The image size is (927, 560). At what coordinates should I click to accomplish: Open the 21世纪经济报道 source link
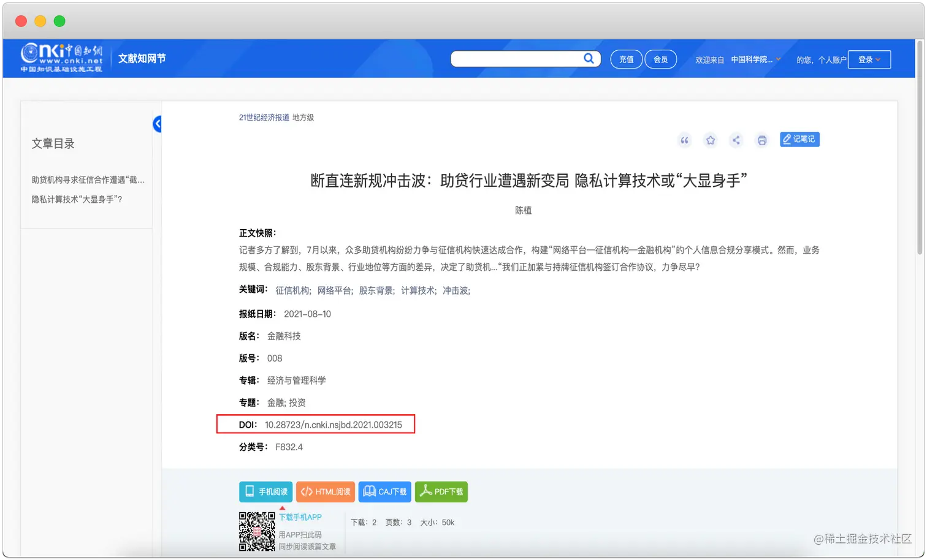tap(264, 117)
